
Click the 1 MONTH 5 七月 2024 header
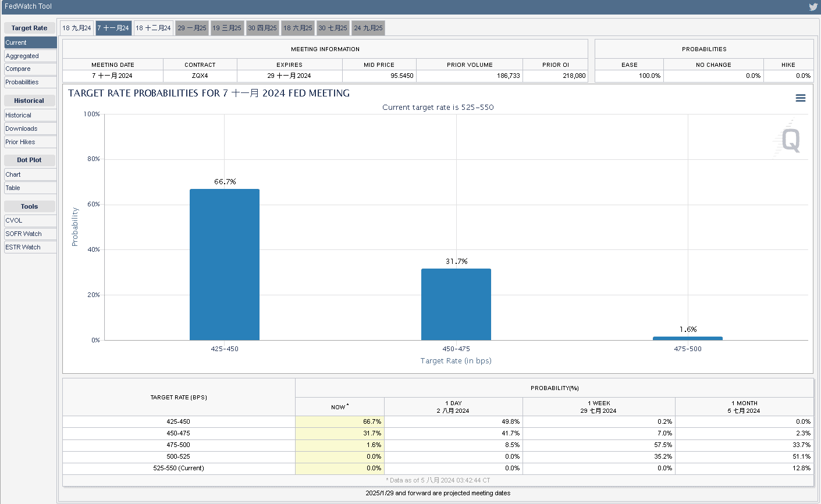(744, 407)
